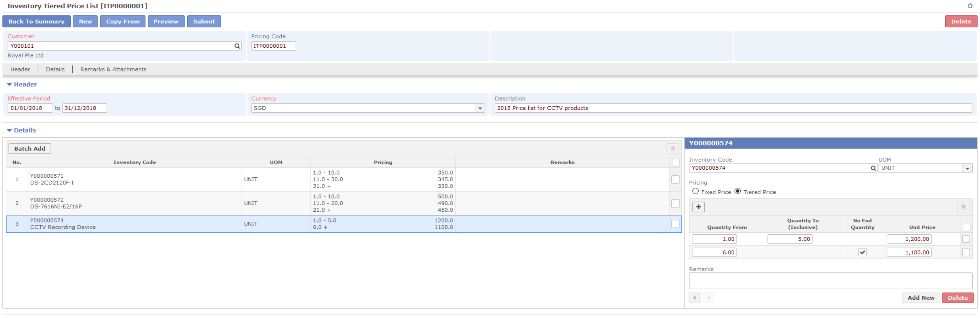
Task: Click the Customer search magnifier icon
Action: pyautogui.click(x=237, y=46)
